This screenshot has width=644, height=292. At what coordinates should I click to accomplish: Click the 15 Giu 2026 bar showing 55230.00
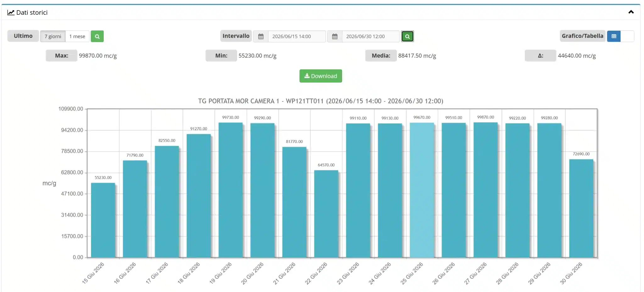click(103, 220)
